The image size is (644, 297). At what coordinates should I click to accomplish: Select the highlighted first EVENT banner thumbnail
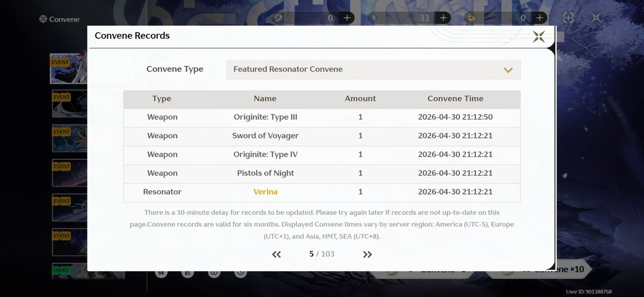(69, 68)
